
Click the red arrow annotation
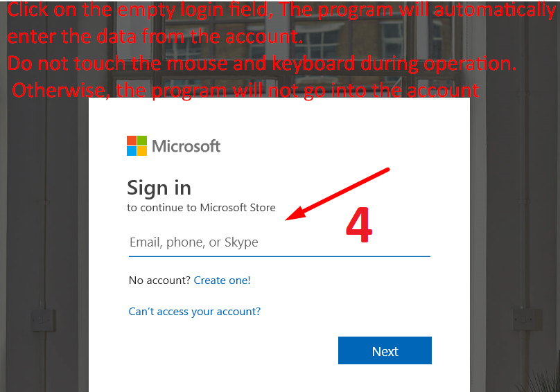click(337, 194)
